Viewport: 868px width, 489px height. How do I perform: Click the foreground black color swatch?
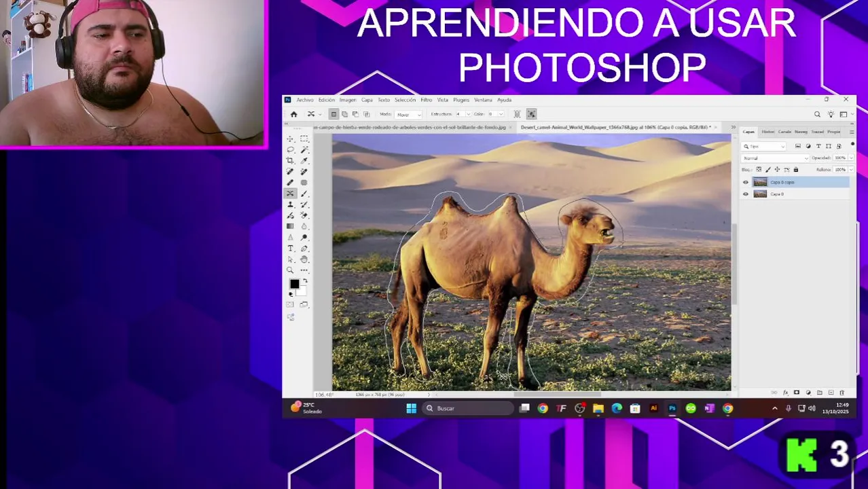pyautogui.click(x=295, y=283)
